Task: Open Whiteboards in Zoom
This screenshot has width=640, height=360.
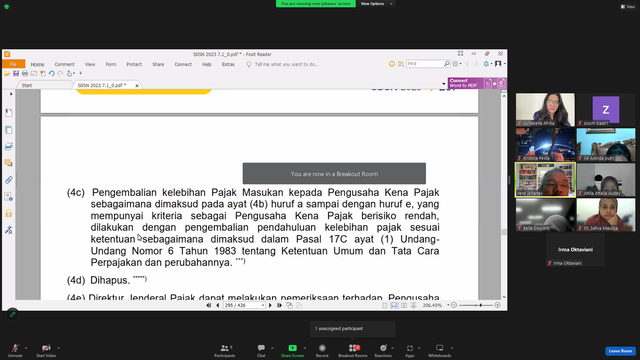Action: click(440, 350)
